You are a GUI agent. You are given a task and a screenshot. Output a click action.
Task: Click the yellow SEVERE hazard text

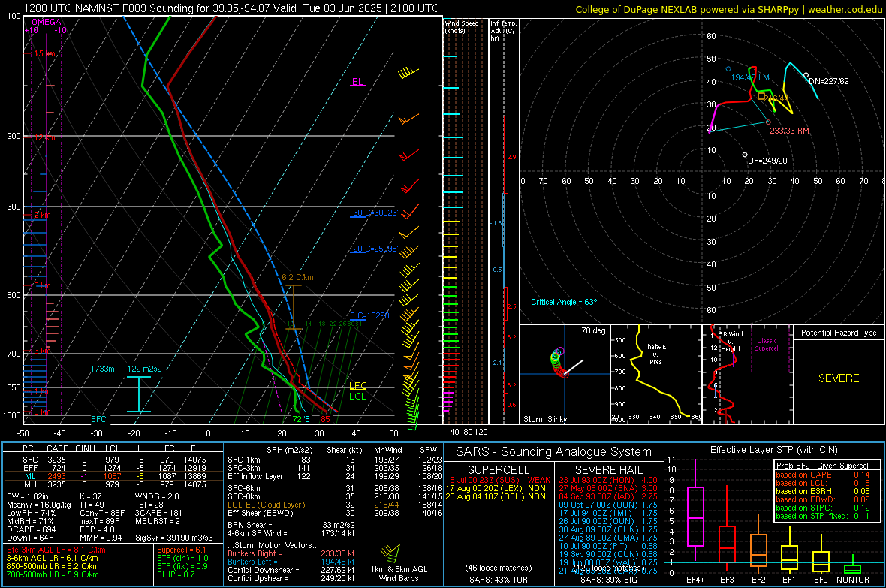click(x=839, y=378)
